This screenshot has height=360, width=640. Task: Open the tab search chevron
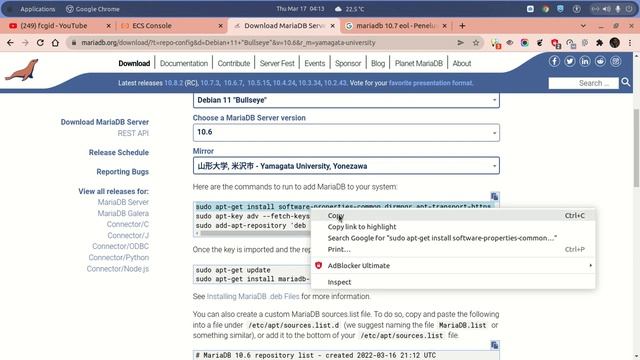pyautogui.click(x=583, y=26)
